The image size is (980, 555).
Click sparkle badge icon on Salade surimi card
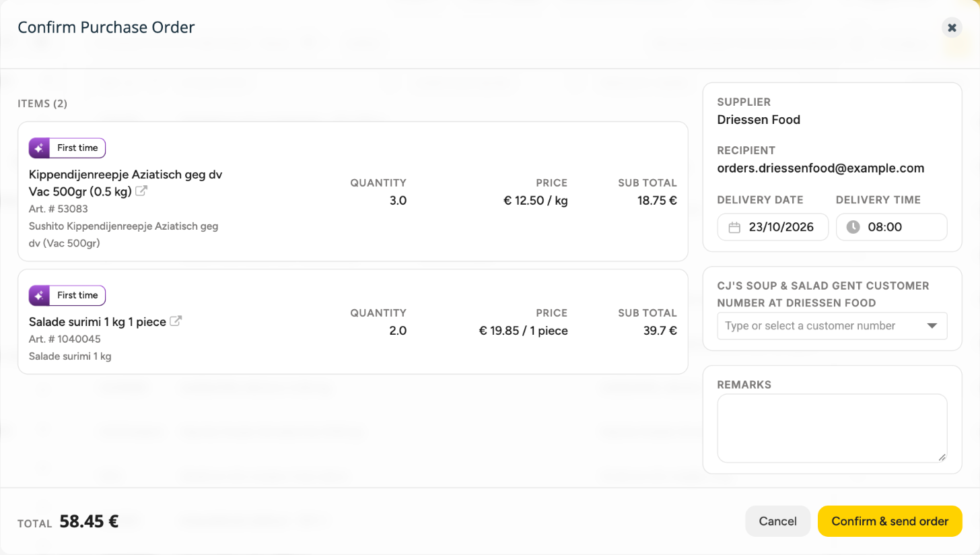pyautogui.click(x=40, y=295)
